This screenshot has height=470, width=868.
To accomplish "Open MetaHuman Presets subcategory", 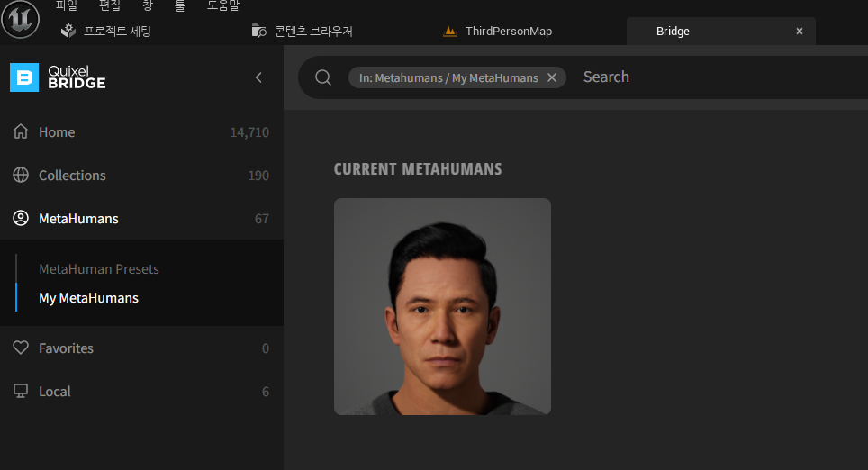I will pos(99,269).
